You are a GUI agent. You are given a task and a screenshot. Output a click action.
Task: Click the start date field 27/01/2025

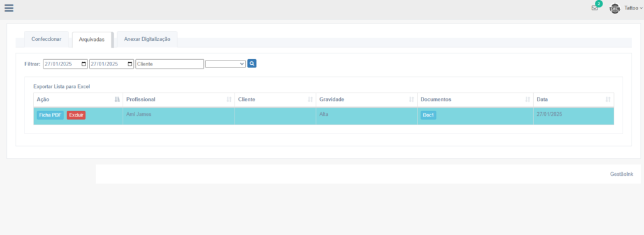(65, 64)
